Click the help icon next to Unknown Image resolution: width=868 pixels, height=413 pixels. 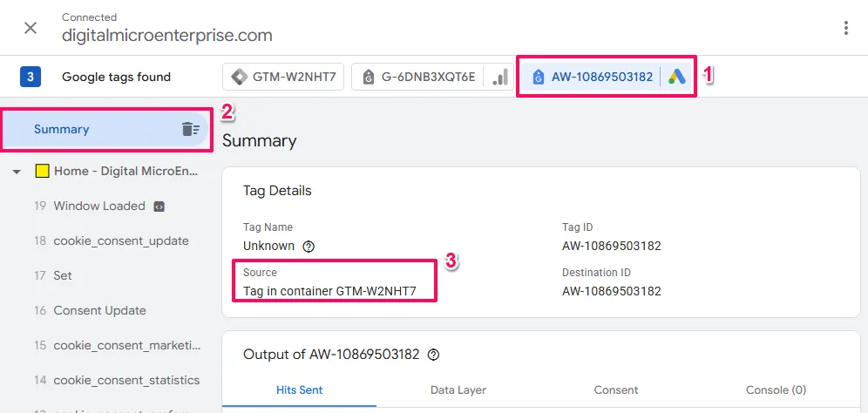point(309,247)
